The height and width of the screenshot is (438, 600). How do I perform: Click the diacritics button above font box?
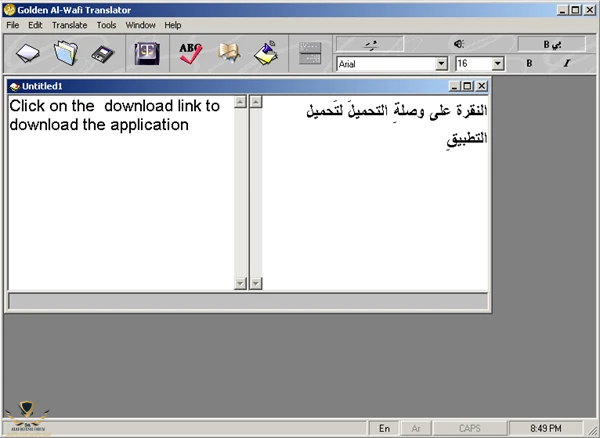click(x=370, y=44)
